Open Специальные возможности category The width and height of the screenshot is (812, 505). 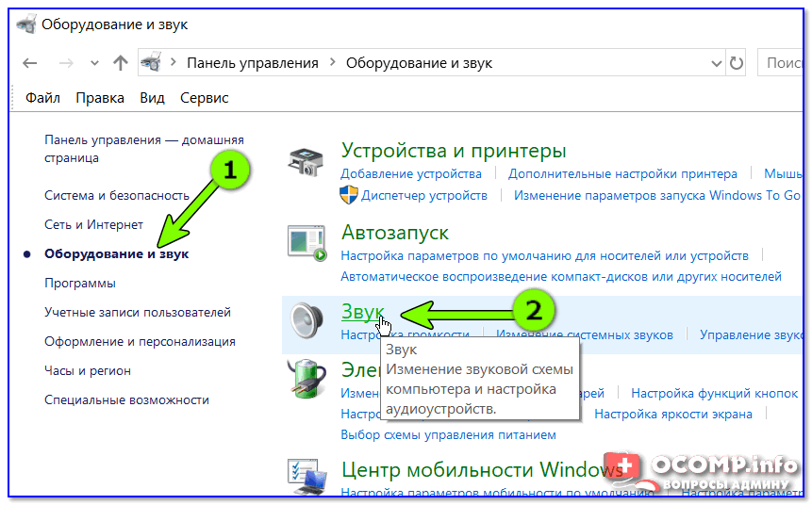[x=127, y=400]
